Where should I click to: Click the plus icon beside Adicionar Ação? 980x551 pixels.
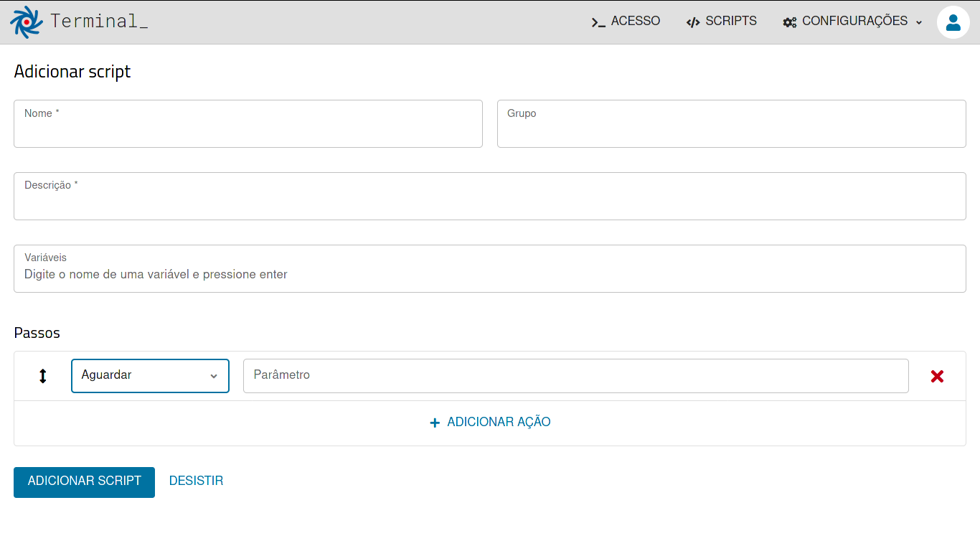click(x=434, y=423)
